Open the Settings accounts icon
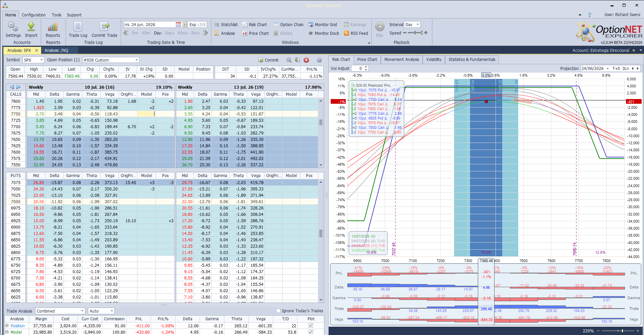Screen dimensions: 644x335 [x=13, y=29]
